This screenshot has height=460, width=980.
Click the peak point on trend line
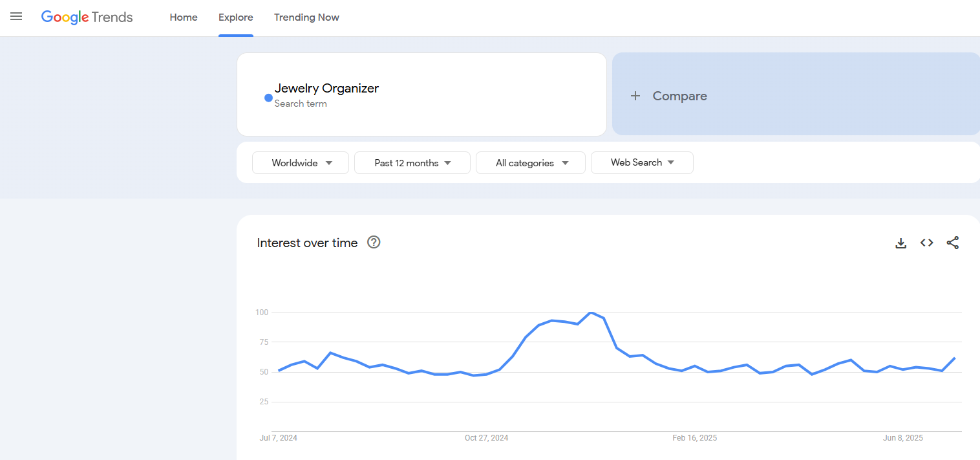590,312
